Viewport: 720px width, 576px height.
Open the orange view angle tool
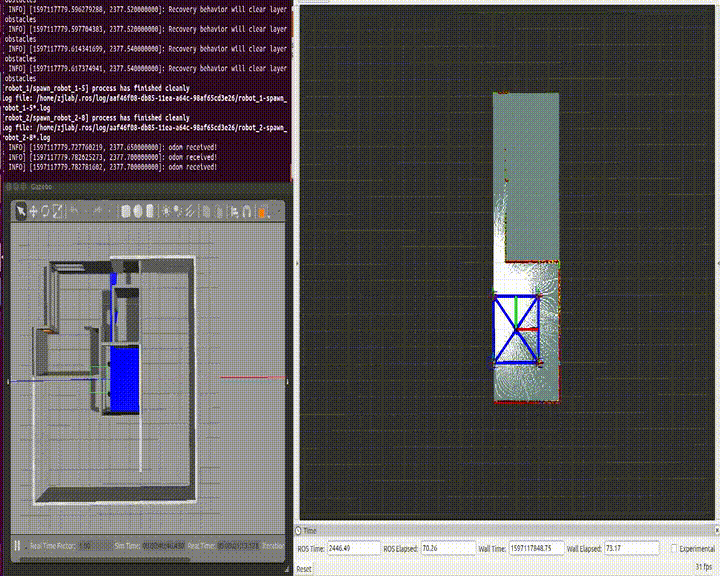(x=262, y=212)
